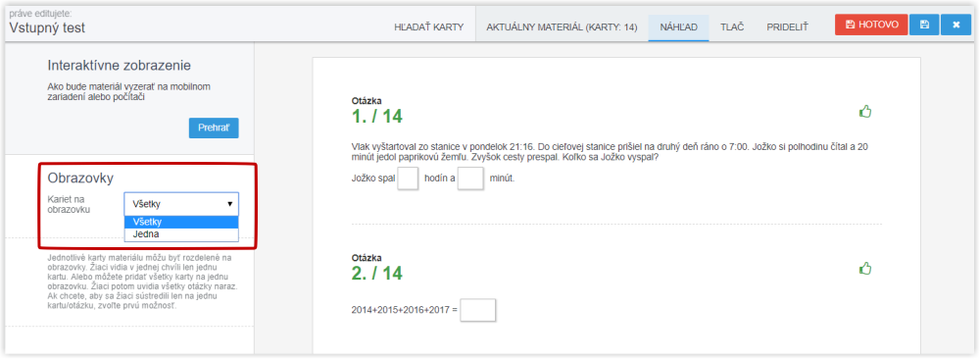980x359 pixels.
Task: Switch to the NÁHĽAD tab
Action: (678, 27)
